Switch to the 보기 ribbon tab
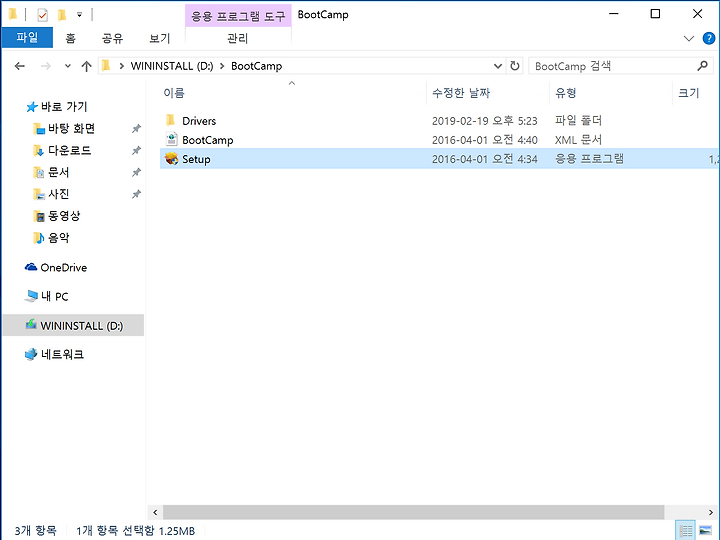The height and width of the screenshot is (540, 720). pos(160,38)
